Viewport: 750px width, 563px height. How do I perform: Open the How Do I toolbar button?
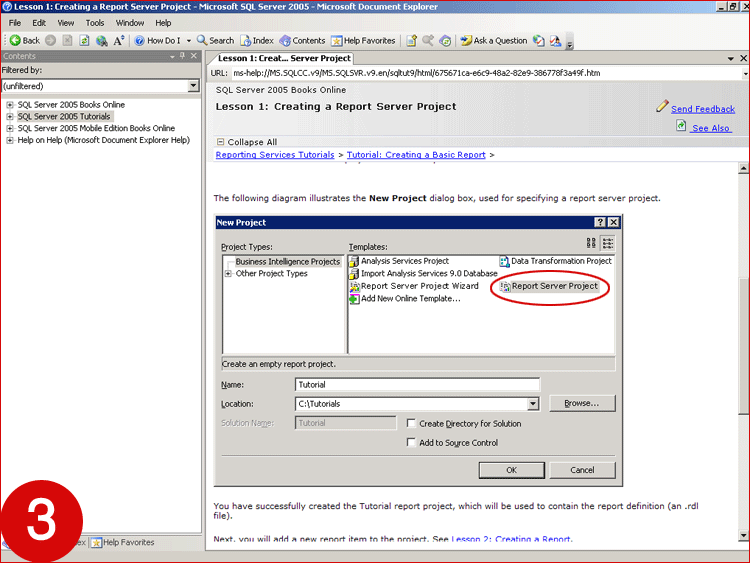point(158,41)
